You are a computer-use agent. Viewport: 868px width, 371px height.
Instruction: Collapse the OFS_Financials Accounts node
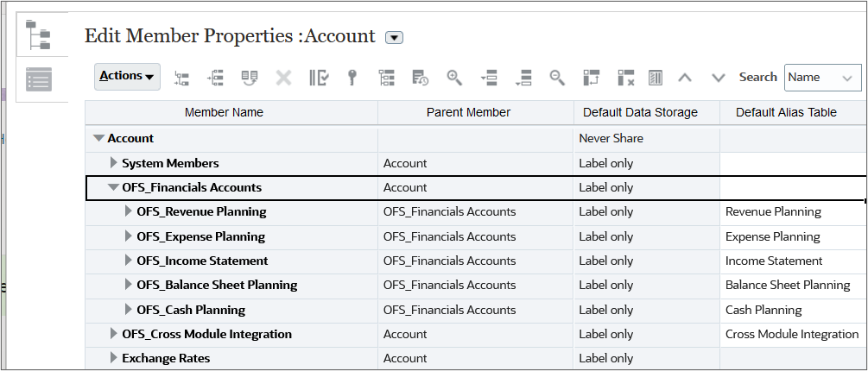113,188
